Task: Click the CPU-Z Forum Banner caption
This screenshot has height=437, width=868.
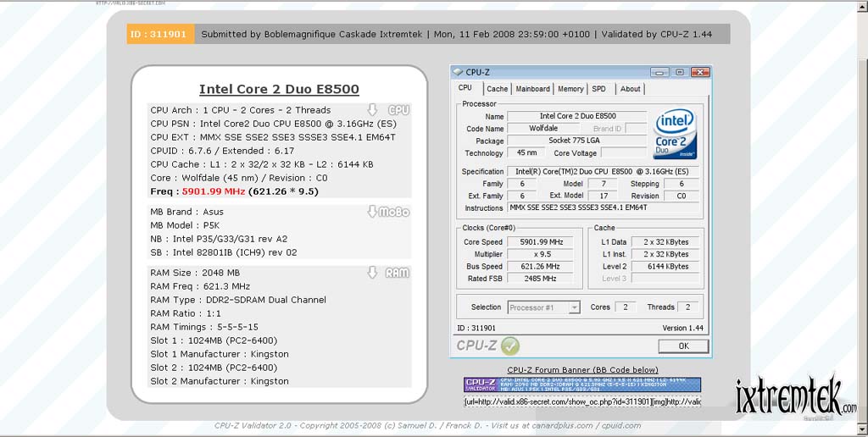Action: (x=582, y=370)
